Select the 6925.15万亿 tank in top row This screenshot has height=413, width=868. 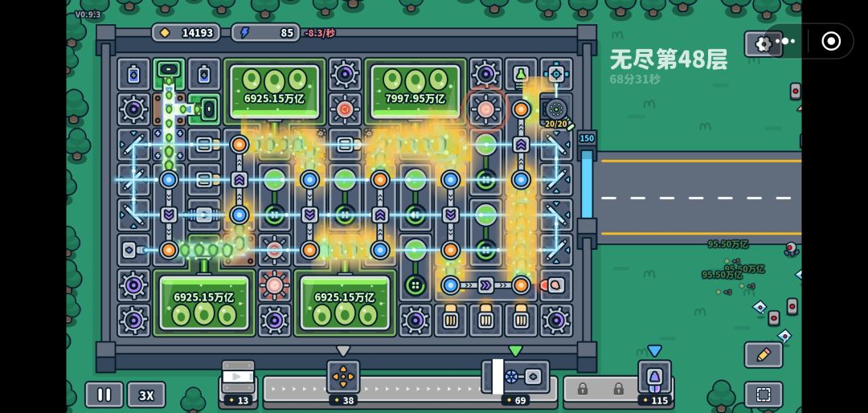pos(275,92)
